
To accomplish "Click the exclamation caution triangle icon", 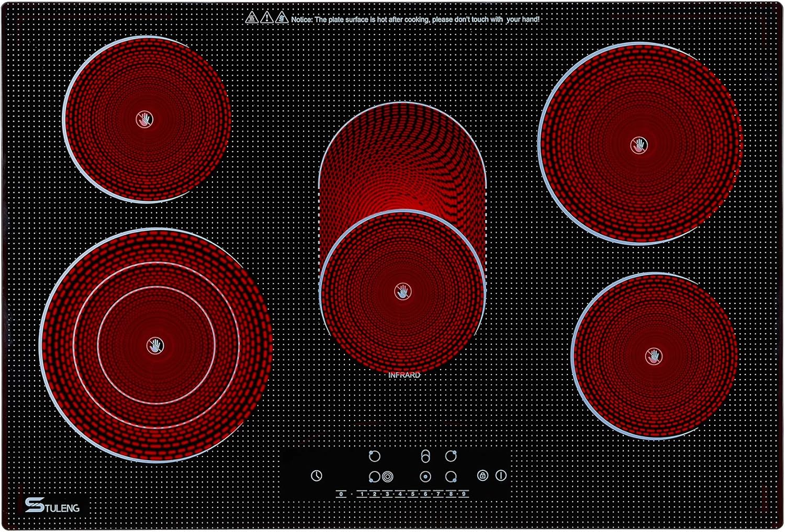I will point(267,18).
